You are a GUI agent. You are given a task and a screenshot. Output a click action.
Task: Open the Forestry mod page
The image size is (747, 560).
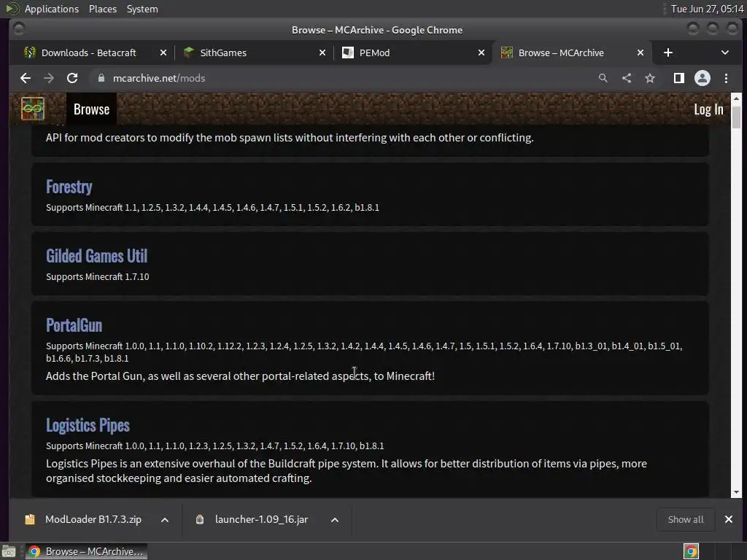point(69,187)
